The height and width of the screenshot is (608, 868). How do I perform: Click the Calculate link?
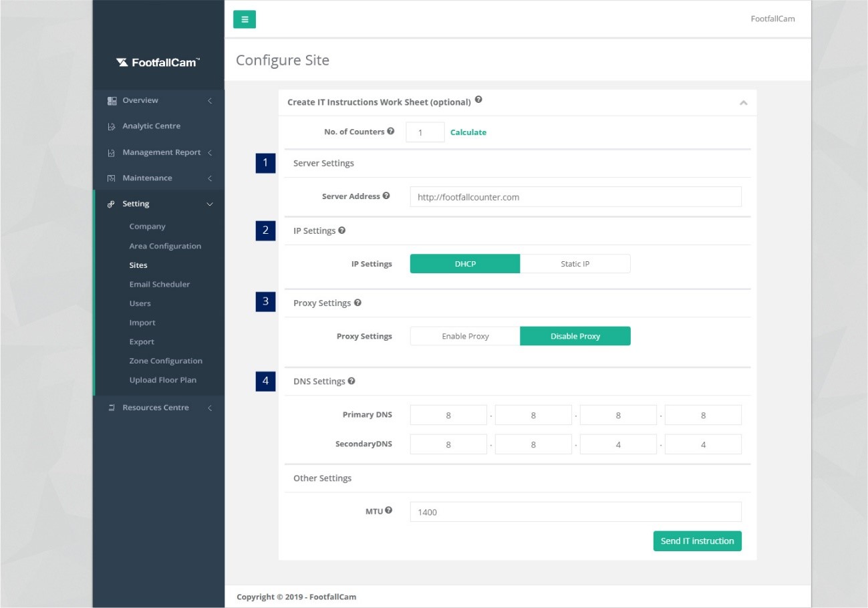tap(468, 132)
